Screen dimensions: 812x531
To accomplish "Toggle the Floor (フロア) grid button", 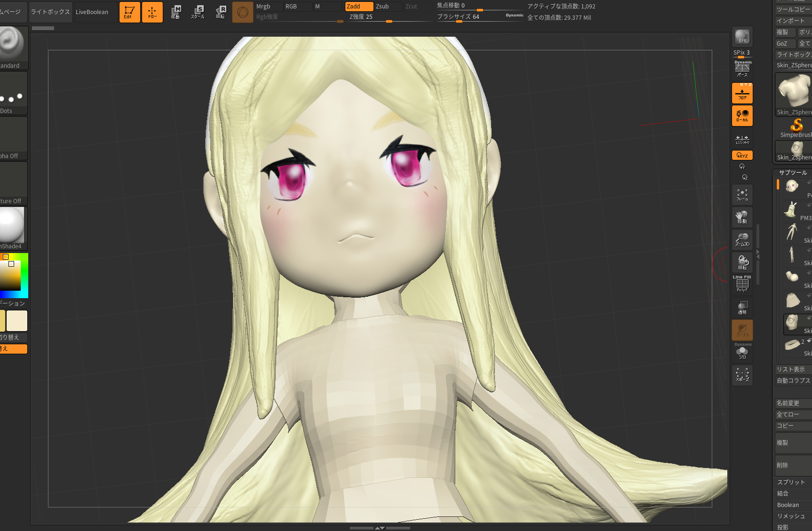I will click(x=742, y=93).
